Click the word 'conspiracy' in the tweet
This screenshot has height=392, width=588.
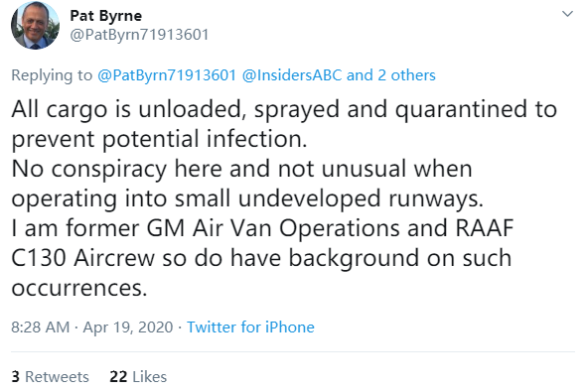pos(108,169)
